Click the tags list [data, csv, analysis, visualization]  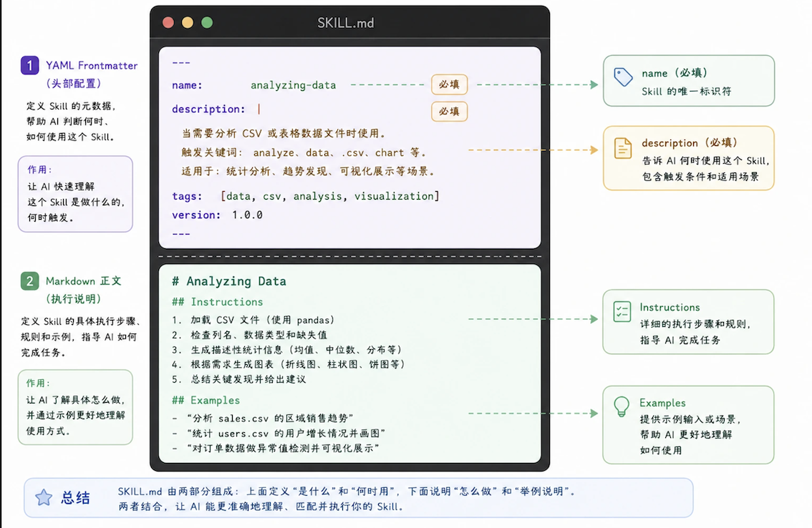tap(330, 196)
